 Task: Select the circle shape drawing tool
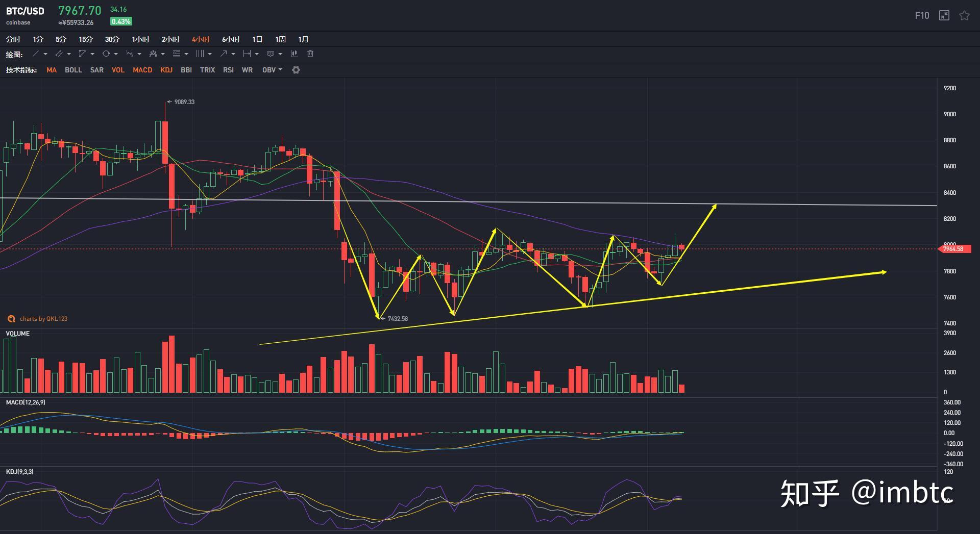click(106, 54)
